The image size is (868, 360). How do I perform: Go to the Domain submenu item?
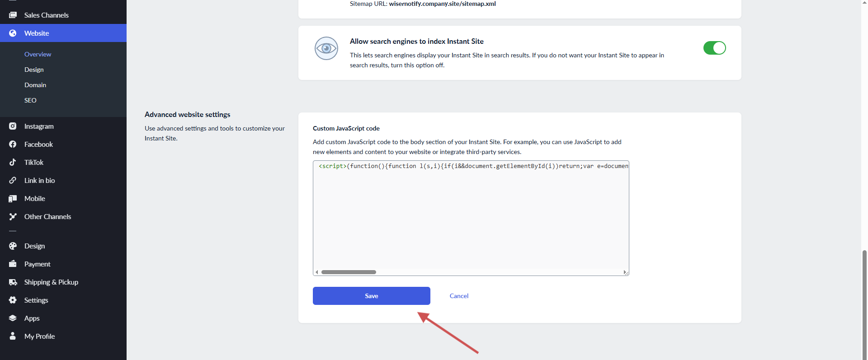35,85
